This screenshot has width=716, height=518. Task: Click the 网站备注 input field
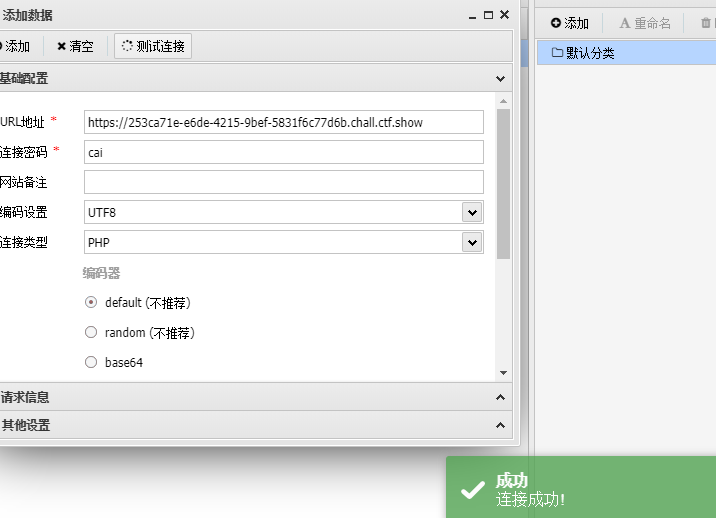pos(284,182)
